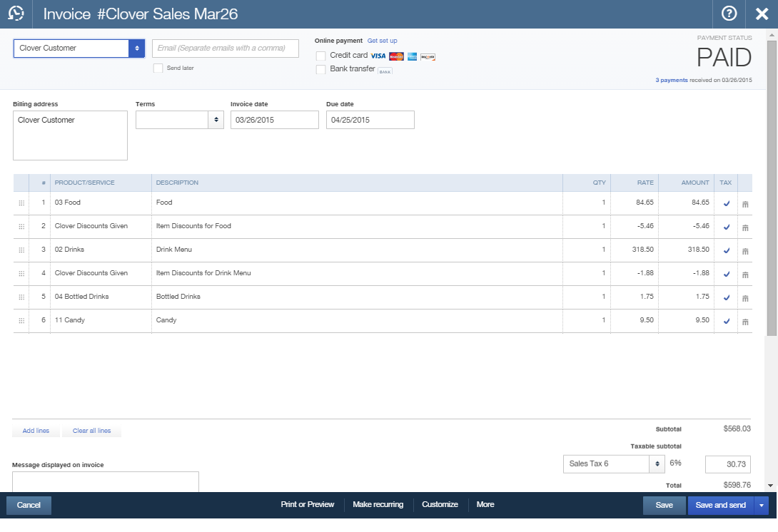778x532 pixels.
Task: Open the 3 payments link
Action: coord(671,81)
